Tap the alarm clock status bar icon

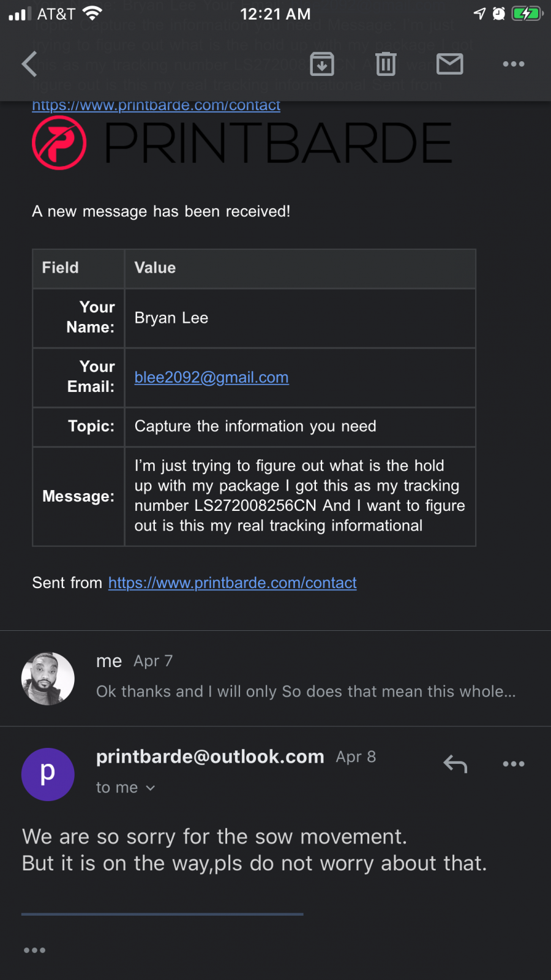point(499,13)
